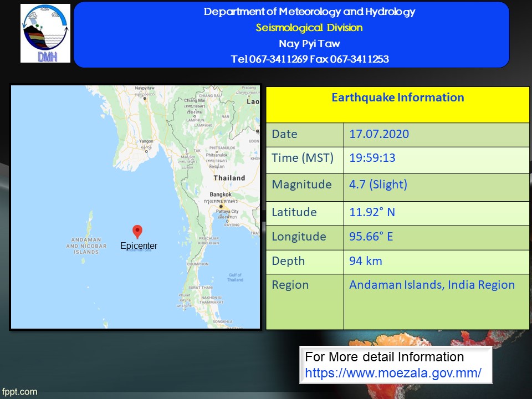This screenshot has height=399, width=532.
Task: Click the "Depth" row label
Action: 288,261
